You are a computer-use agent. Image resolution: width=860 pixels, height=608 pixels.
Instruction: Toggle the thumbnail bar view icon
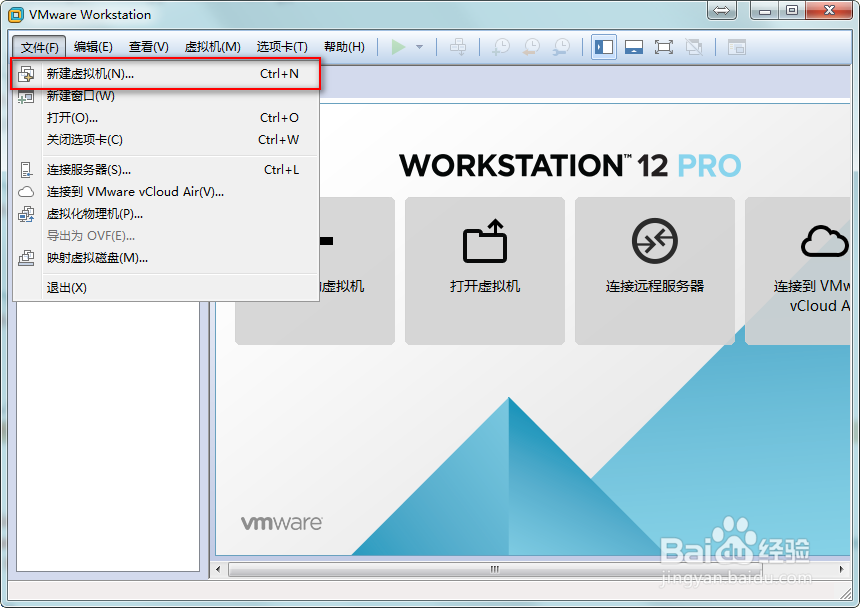[634, 47]
